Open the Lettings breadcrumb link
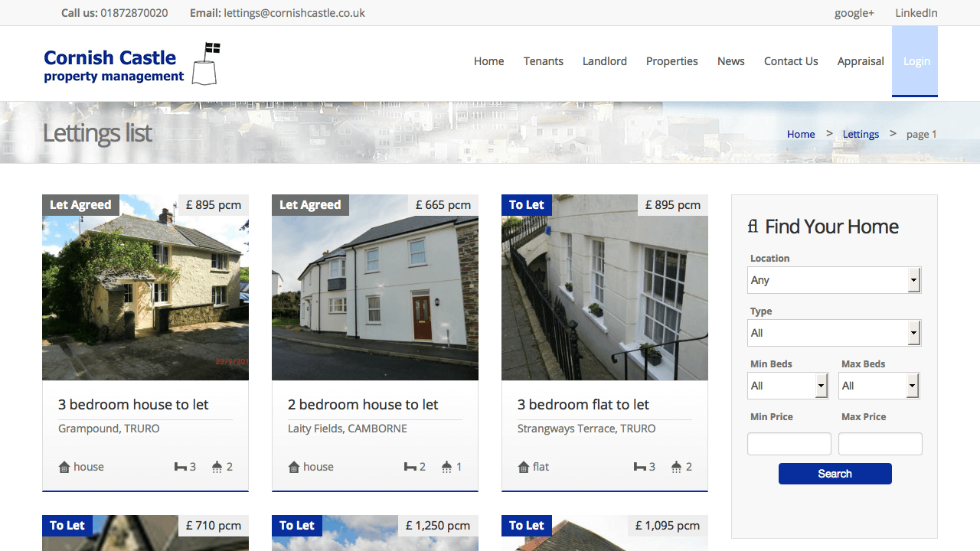Image resolution: width=980 pixels, height=551 pixels. (x=861, y=134)
